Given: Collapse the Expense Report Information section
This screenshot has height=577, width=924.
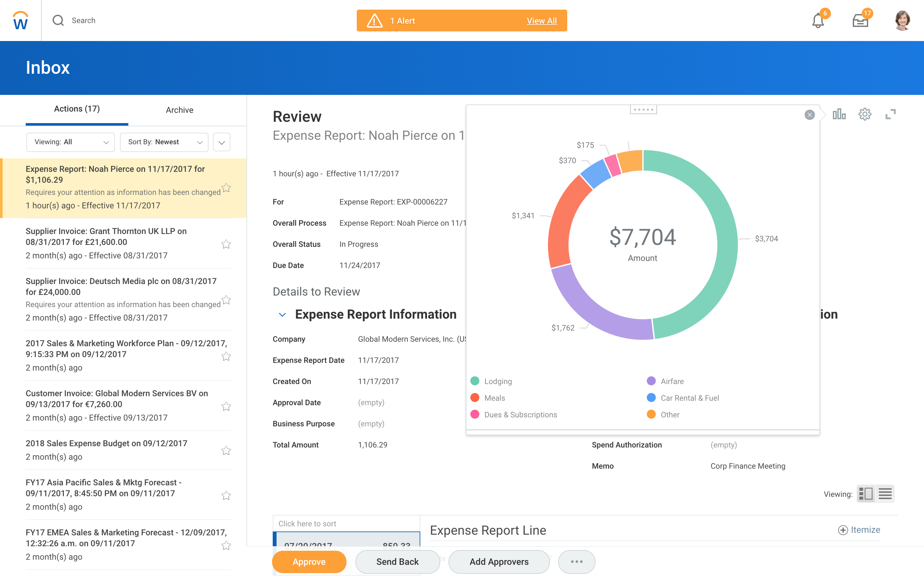Looking at the screenshot, I should pos(282,315).
